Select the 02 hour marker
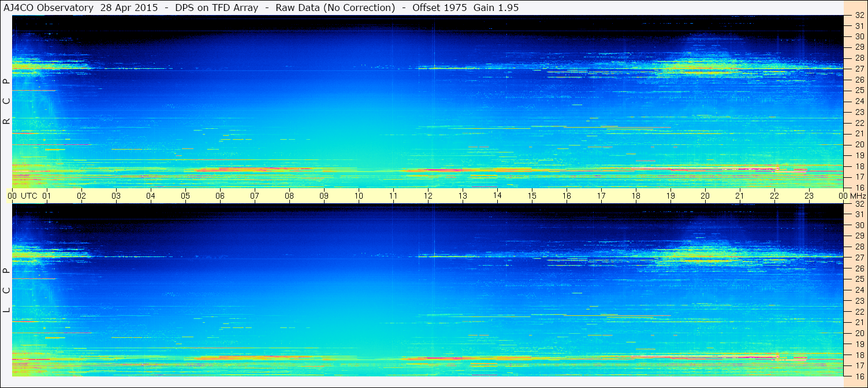Image resolution: width=868 pixels, height=388 pixels. [x=81, y=196]
